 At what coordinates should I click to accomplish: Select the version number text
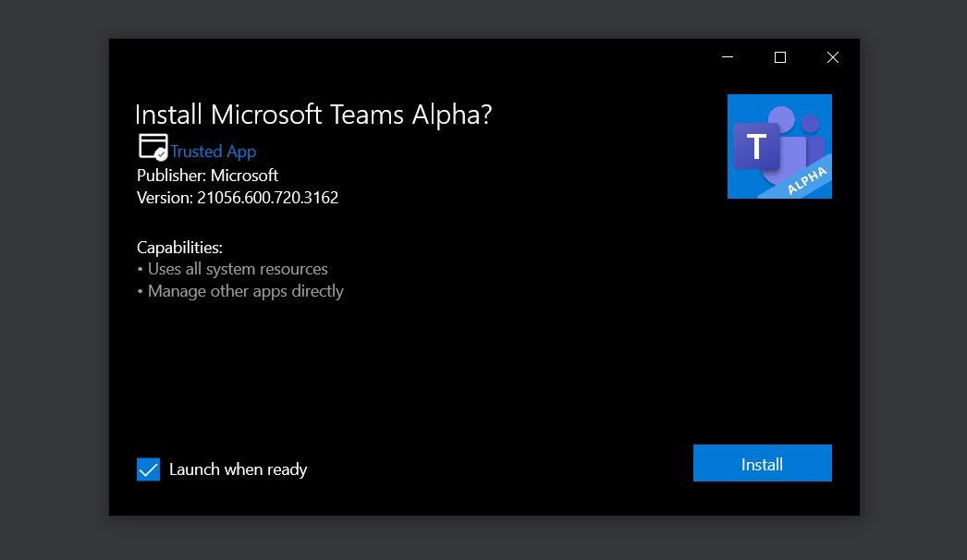tap(237, 198)
